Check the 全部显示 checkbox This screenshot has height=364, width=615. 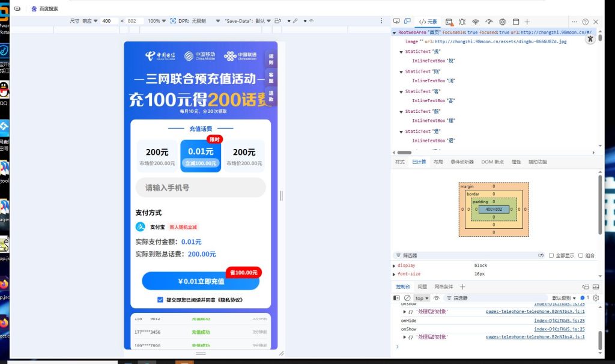tap(551, 255)
